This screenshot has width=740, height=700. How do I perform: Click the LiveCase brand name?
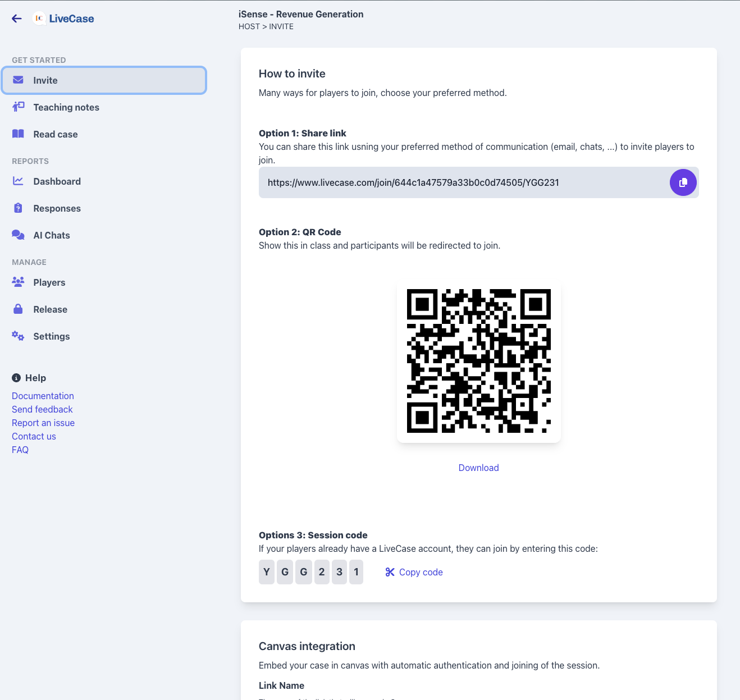71,19
